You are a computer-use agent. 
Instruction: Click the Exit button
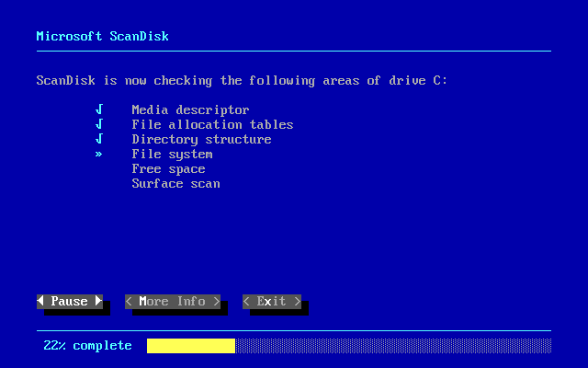pos(272,302)
